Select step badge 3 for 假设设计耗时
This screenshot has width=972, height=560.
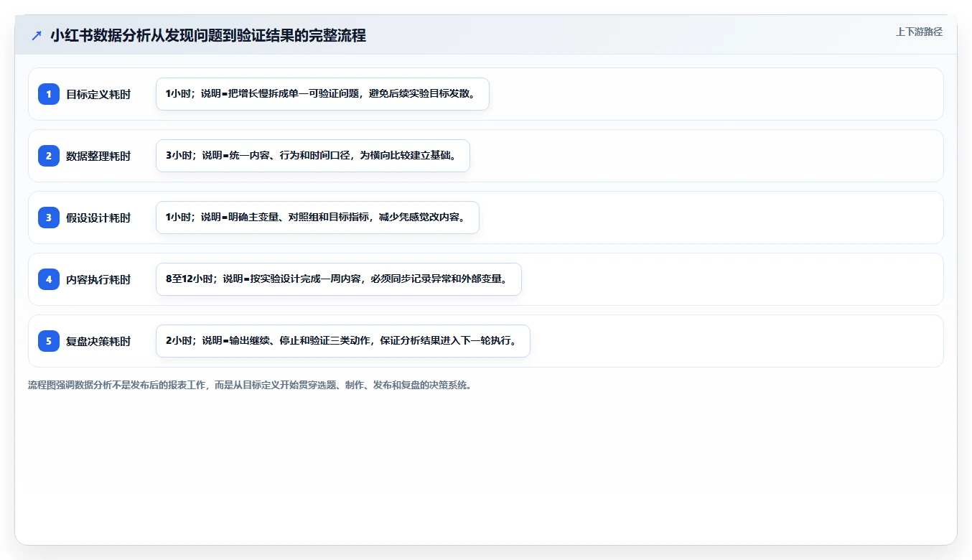click(49, 218)
